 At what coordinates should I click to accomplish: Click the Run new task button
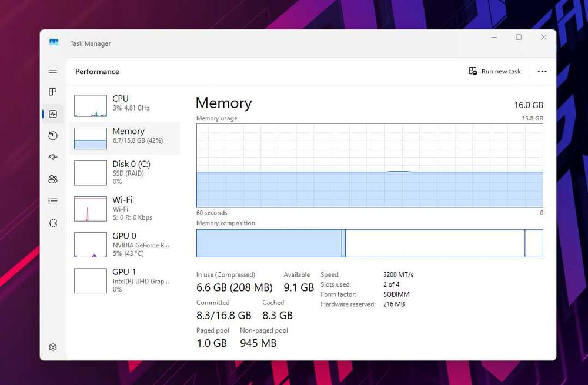coord(495,72)
